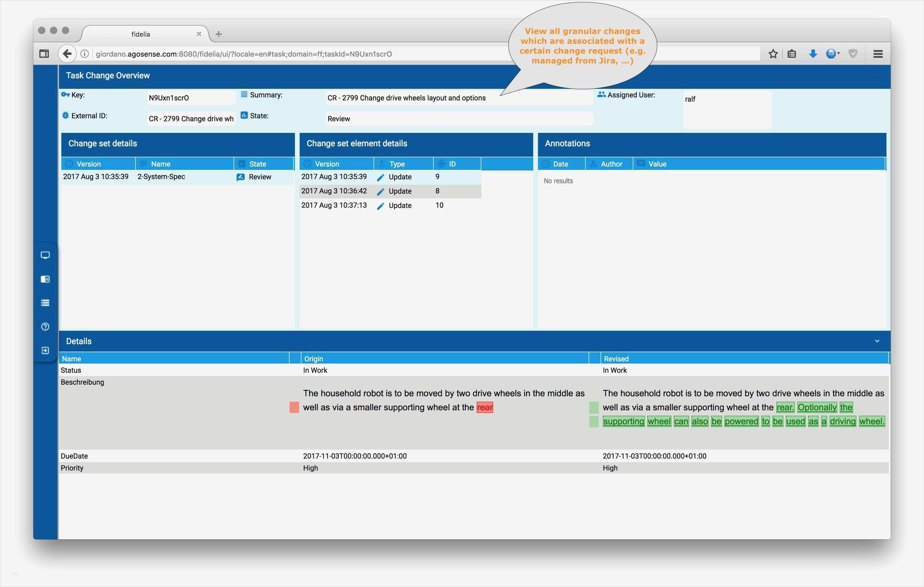
Task: Open a new browser tab
Action: click(219, 34)
